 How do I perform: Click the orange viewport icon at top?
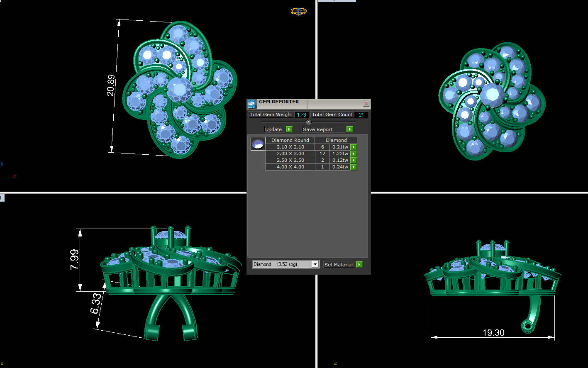[x=299, y=12]
